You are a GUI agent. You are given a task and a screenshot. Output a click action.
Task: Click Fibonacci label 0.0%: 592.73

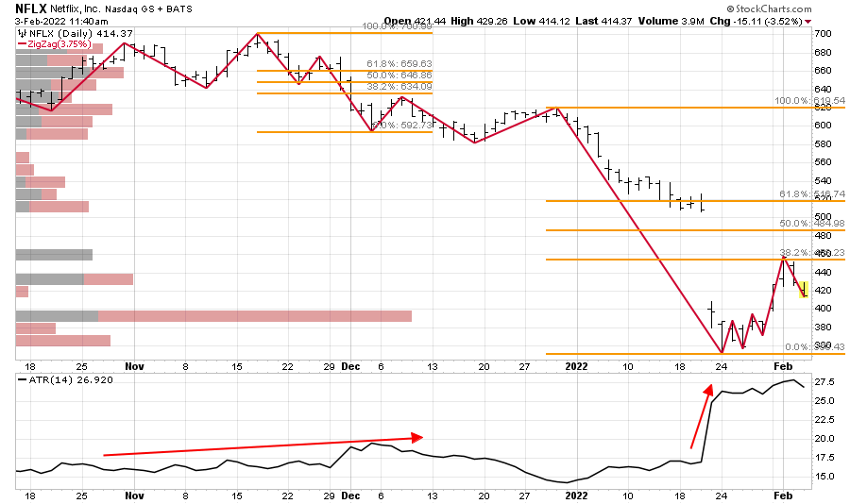(401, 126)
